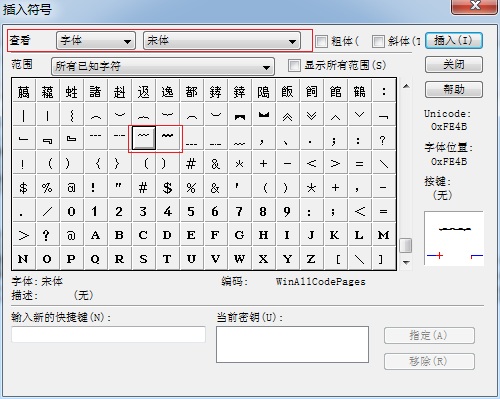Select the digit 9 symbol
500x399 pixels.
[x=287, y=211]
